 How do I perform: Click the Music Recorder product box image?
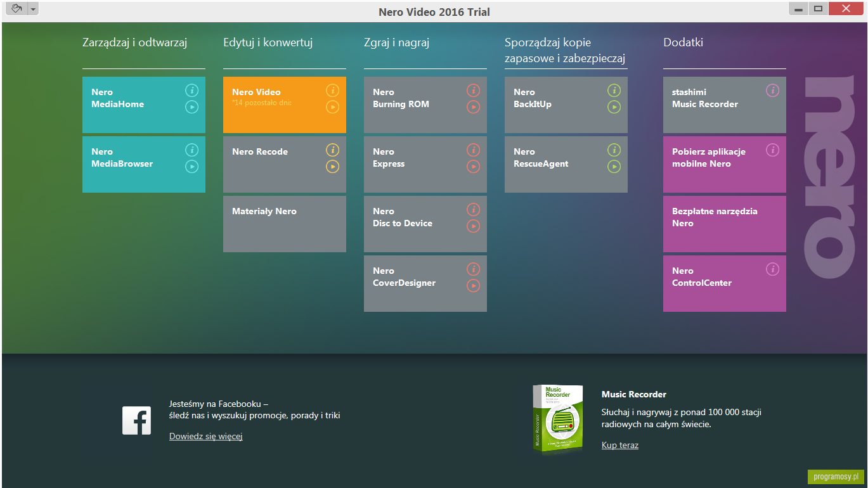(x=559, y=418)
